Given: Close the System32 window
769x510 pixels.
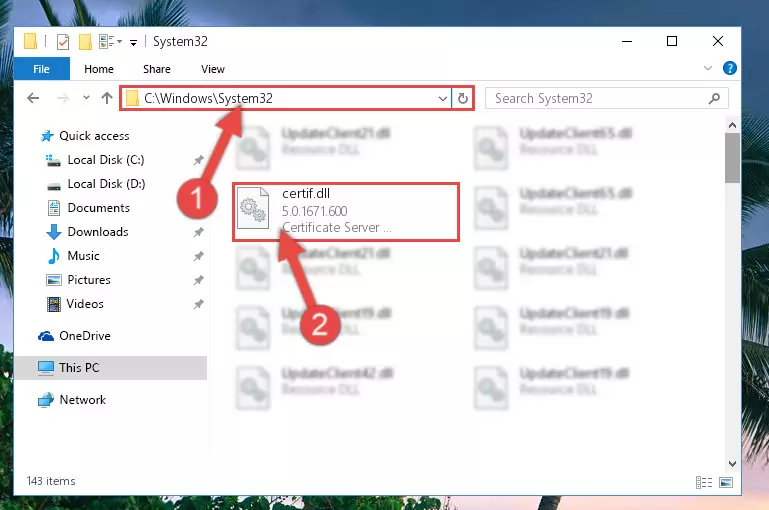Looking at the screenshot, I should 718,42.
